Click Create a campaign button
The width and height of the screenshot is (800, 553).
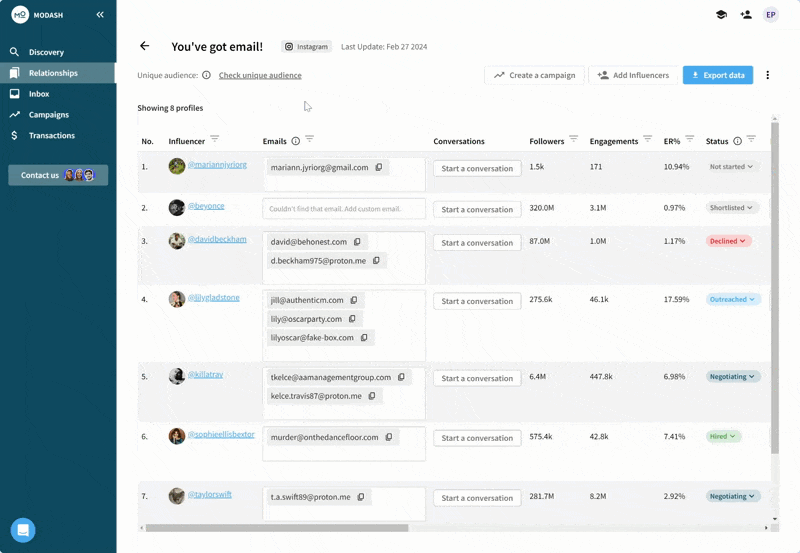tap(534, 75)
